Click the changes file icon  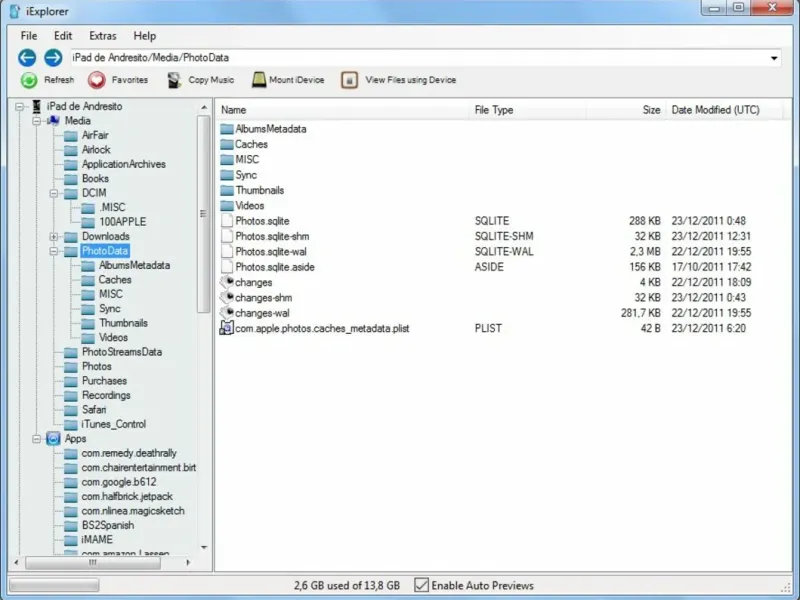tap(227, 282)
